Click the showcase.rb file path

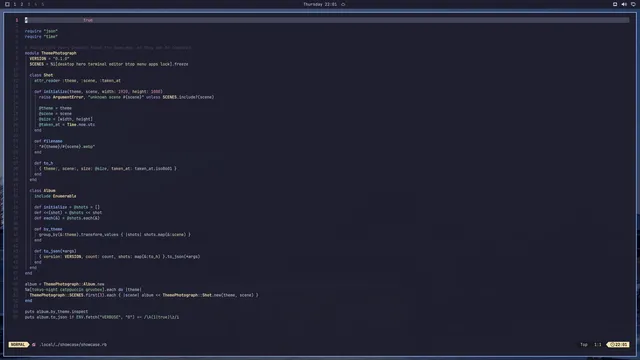tap(73, 344)
